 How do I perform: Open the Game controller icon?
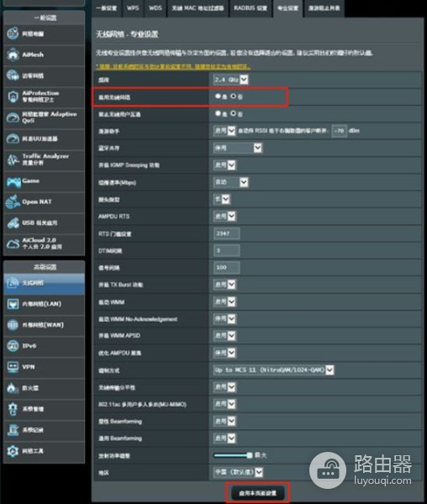13,182
